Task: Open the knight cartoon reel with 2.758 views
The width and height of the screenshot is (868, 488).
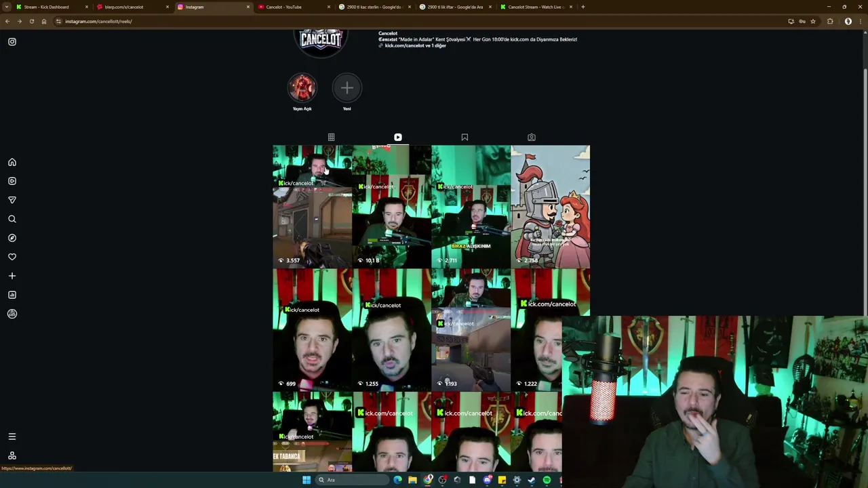Action: click(550, 206)
